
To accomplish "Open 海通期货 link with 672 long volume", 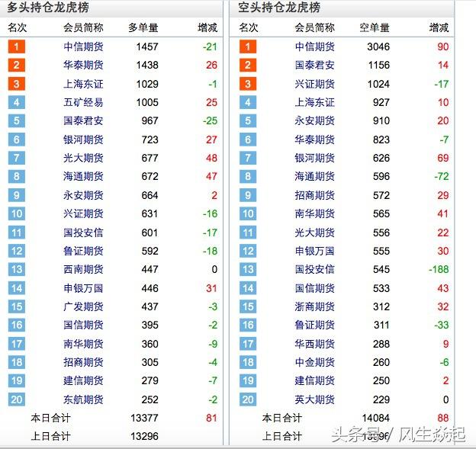I will pos(83,176).
